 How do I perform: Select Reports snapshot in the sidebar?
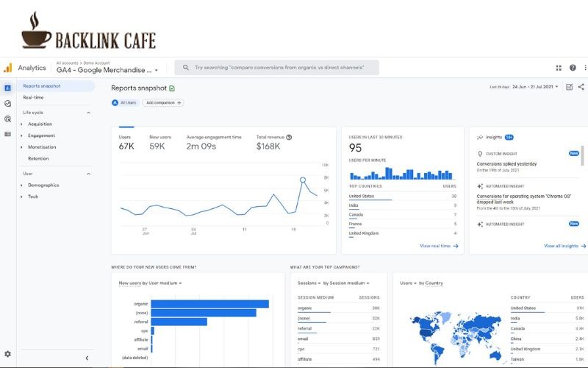pos(57,86)
